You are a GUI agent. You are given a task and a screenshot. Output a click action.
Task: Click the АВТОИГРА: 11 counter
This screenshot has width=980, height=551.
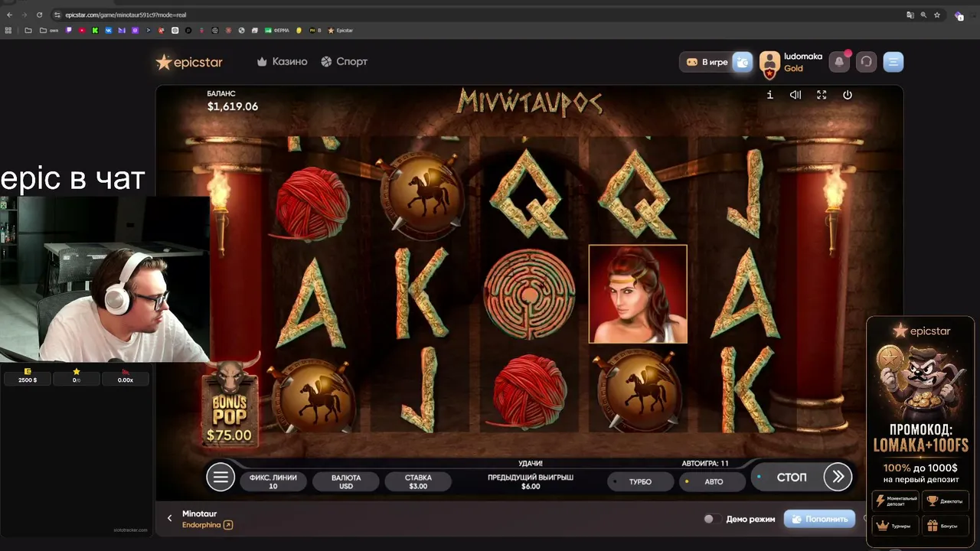coord(705,463)
